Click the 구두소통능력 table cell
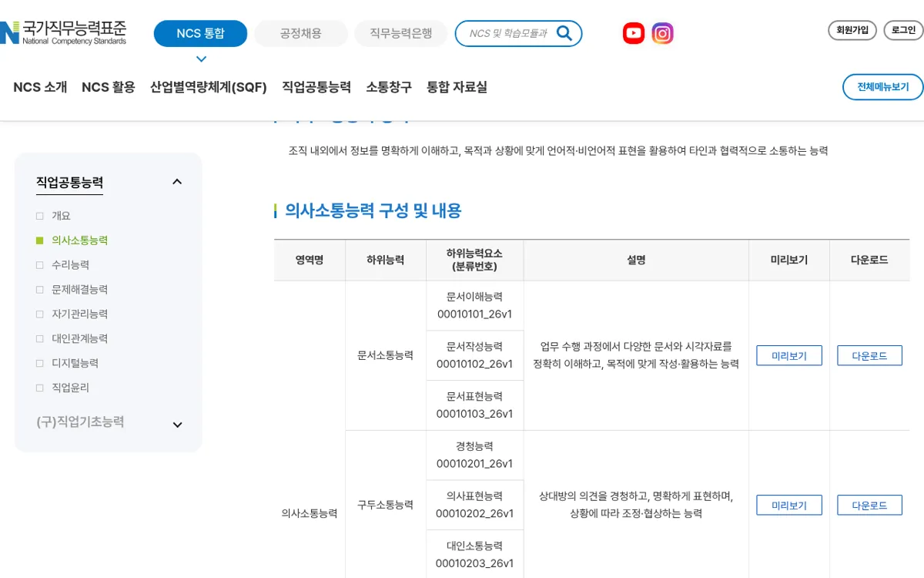 coord(386,505)
